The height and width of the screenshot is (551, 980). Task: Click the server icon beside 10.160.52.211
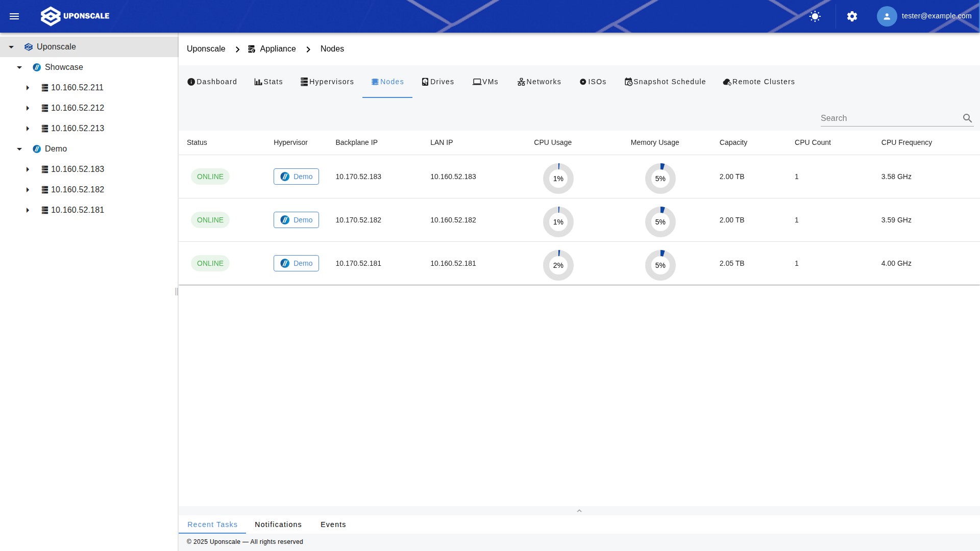point(45,88)
